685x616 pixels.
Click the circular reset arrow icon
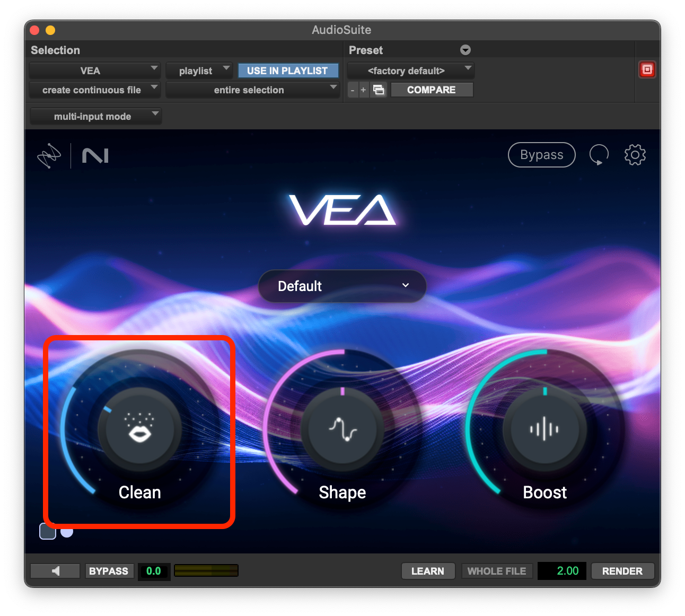599,155
